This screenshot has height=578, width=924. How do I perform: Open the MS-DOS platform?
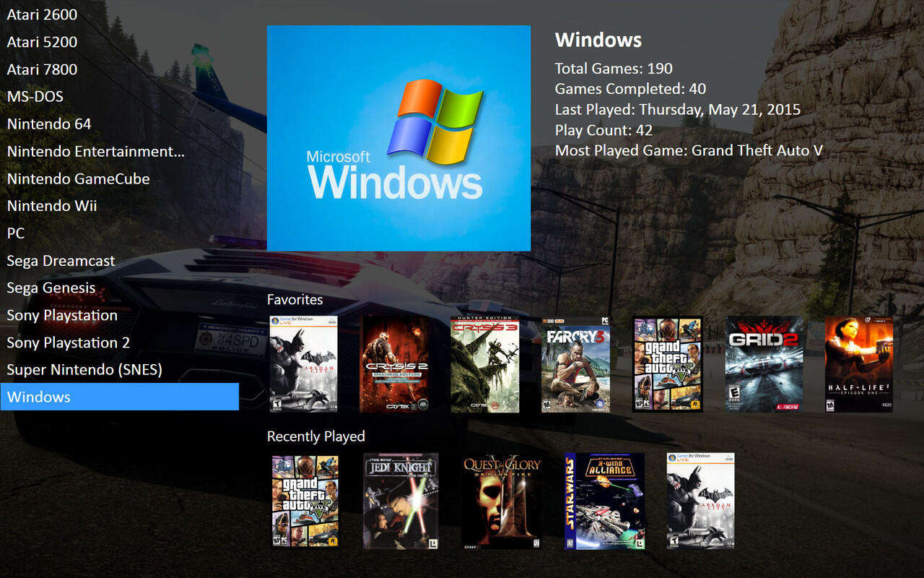120,97
